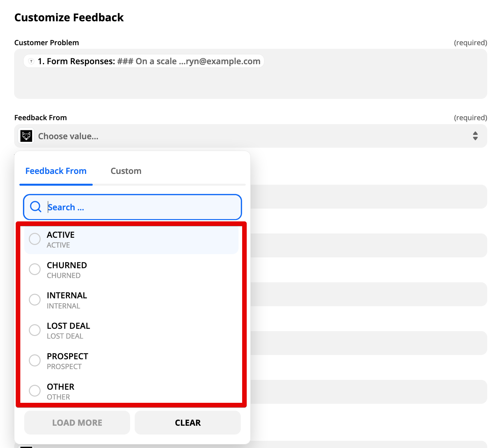Click the Form Responses data pill

144,61
